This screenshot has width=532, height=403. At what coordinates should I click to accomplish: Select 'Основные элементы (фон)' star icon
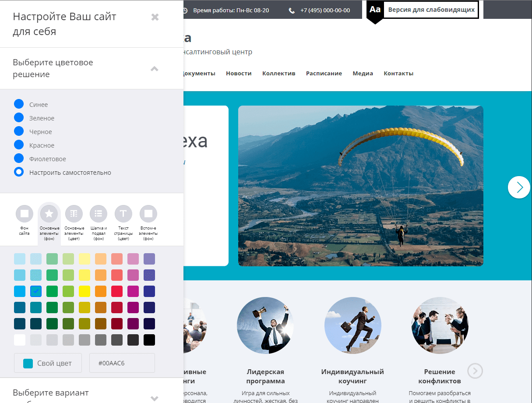point(49,214)
